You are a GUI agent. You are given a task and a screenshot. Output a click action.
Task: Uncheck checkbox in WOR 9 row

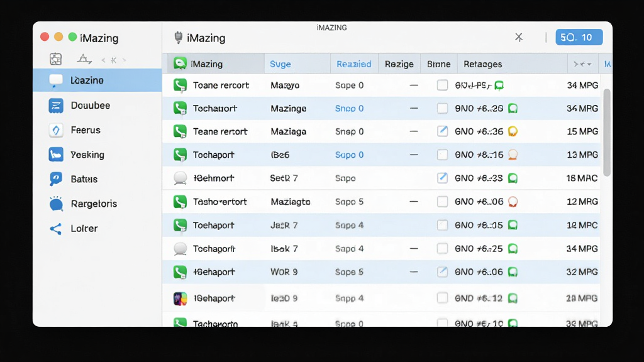[x=442, y=271]
